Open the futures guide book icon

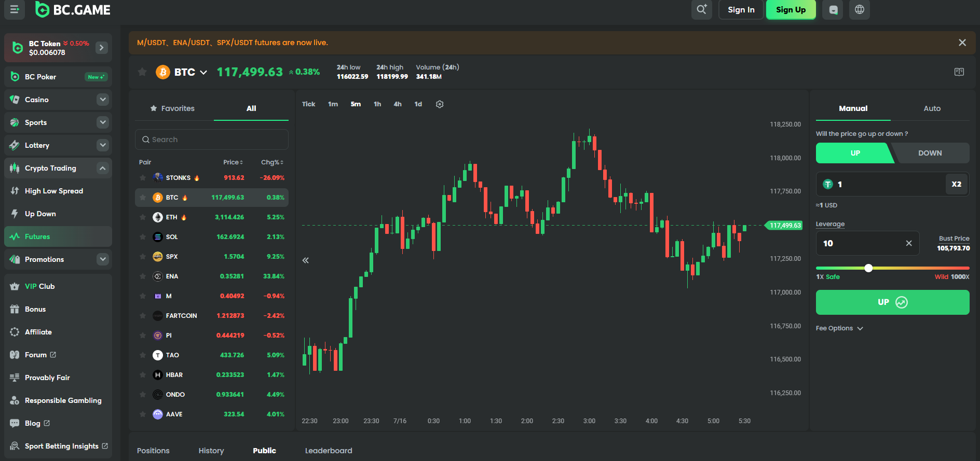(x=959, y=72)
